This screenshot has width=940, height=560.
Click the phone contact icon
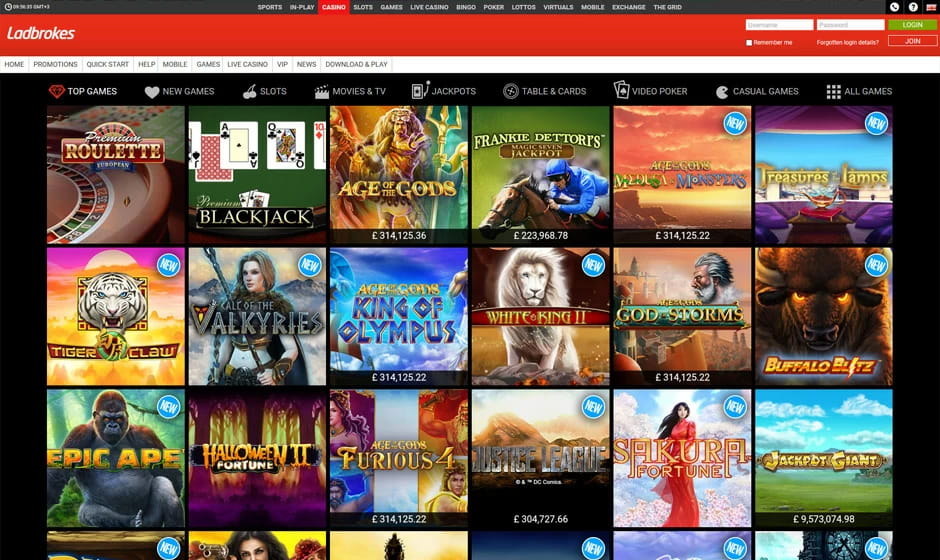894,7
